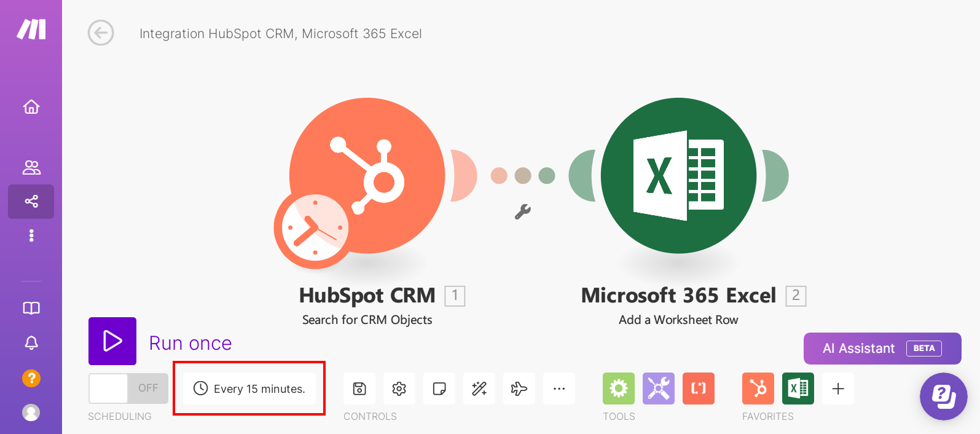Toggle scheduling ON/OFF switch
This screenshot has width=980, height=434.
[128, 389]
